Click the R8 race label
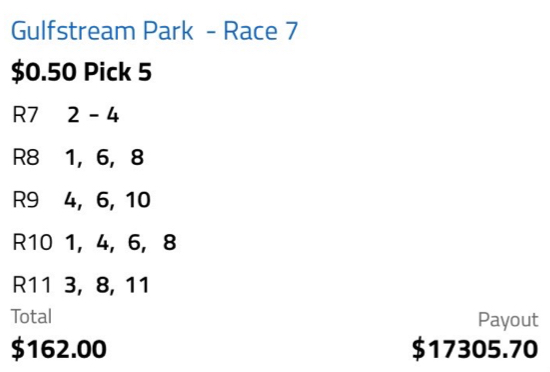This screenshot has width=550, height=372. pos(26,157)
